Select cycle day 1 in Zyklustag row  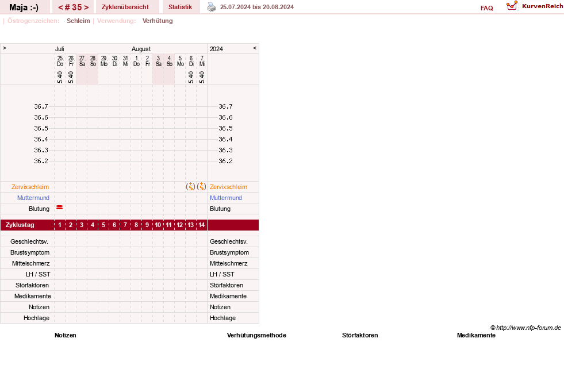pyautogui.click(x=60, y=225)
